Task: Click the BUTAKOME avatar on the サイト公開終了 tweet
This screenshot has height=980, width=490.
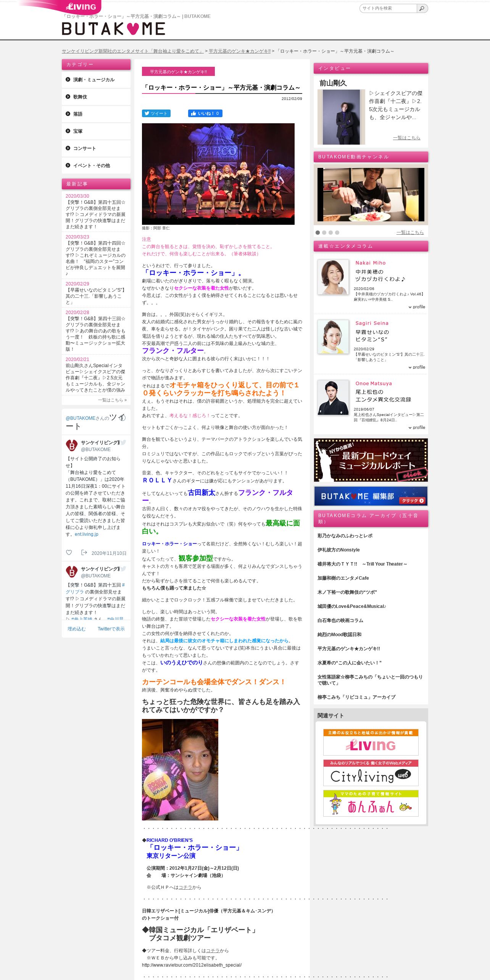Action: tap(72, 445)
